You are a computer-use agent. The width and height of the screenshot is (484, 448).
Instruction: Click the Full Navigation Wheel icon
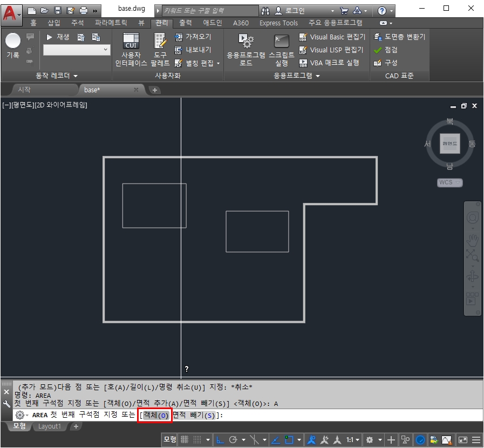click(x=472, y=218)
